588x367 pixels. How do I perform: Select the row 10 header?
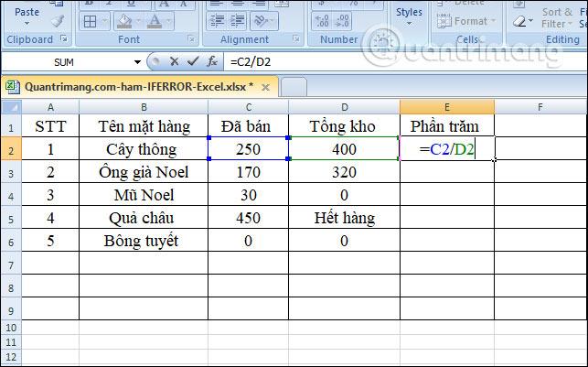click(11, 328)
